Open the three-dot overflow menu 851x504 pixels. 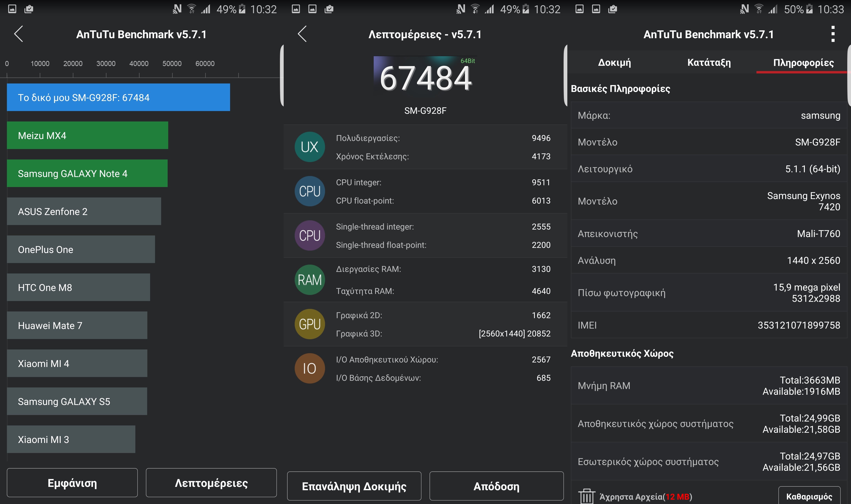click(x=833, y=34)
